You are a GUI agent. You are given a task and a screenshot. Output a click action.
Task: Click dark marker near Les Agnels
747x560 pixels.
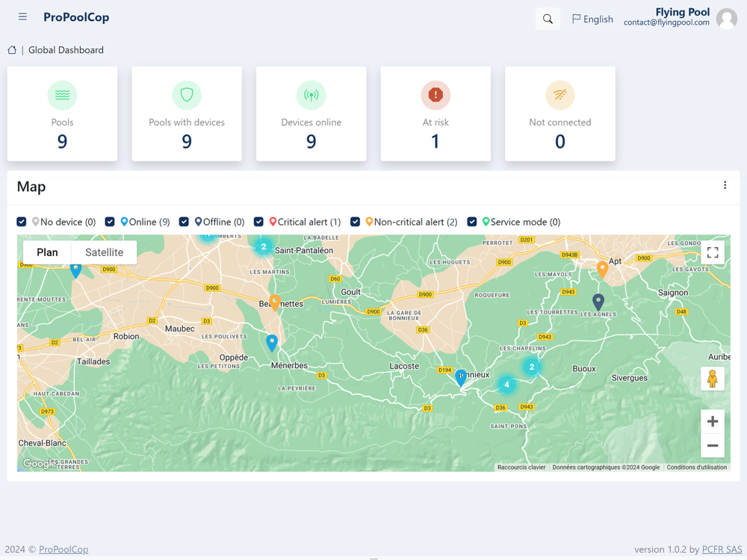(x=598, y=302)
